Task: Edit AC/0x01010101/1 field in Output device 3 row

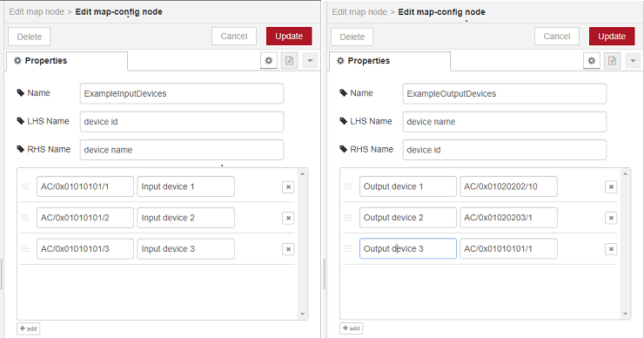Action: click(508, 249)
